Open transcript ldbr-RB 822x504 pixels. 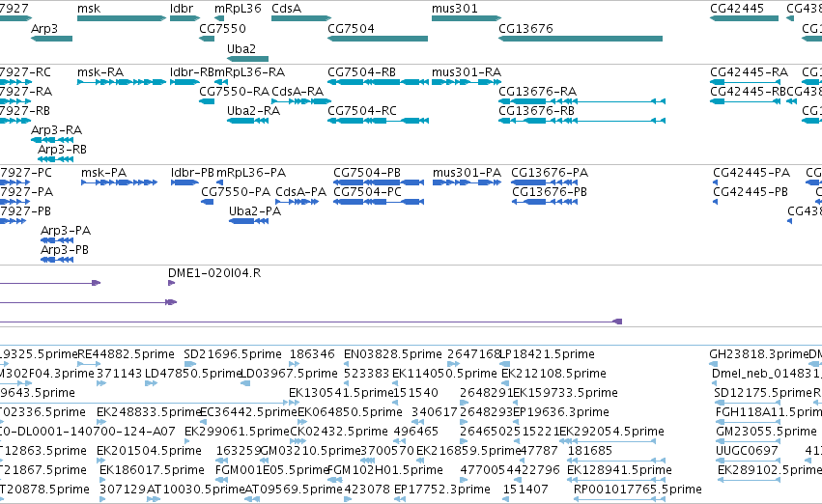185,82
